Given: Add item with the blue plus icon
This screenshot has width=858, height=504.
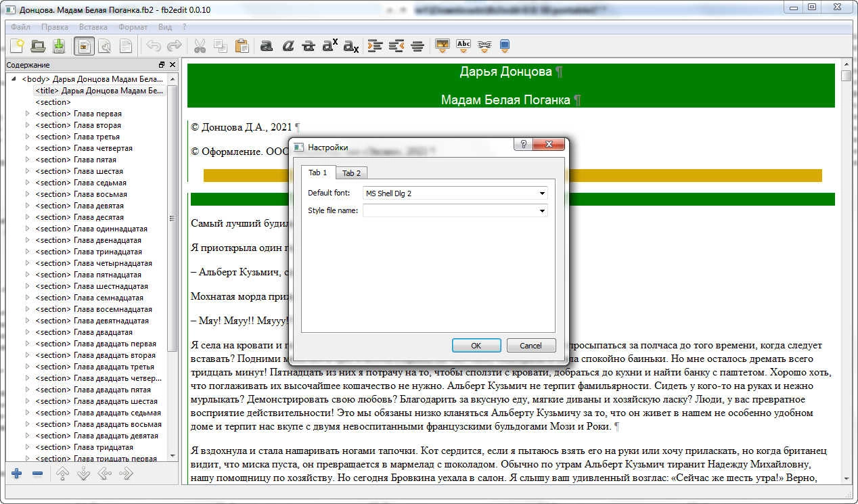Looking at the screenshot, I should pos(17,474).
